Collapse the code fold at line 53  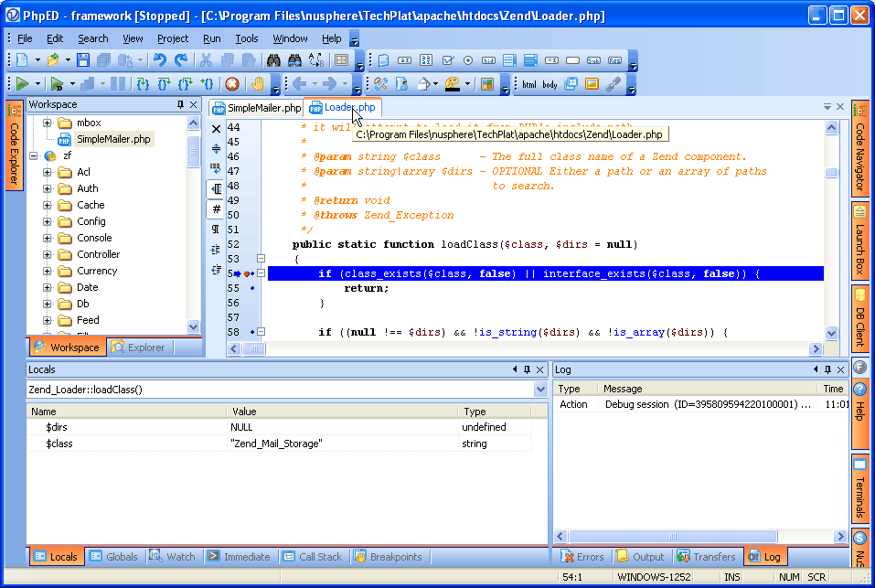point(261,258)
